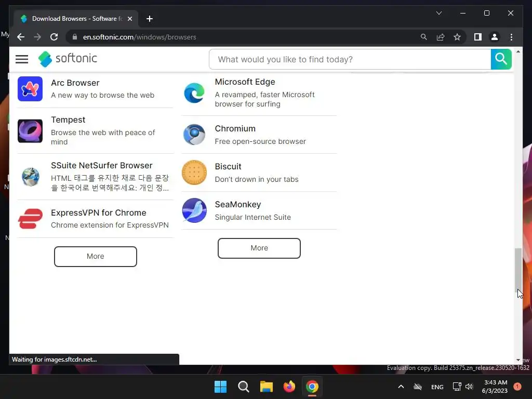Open the SeaMonkey app icon

click(x=194, y=211)
